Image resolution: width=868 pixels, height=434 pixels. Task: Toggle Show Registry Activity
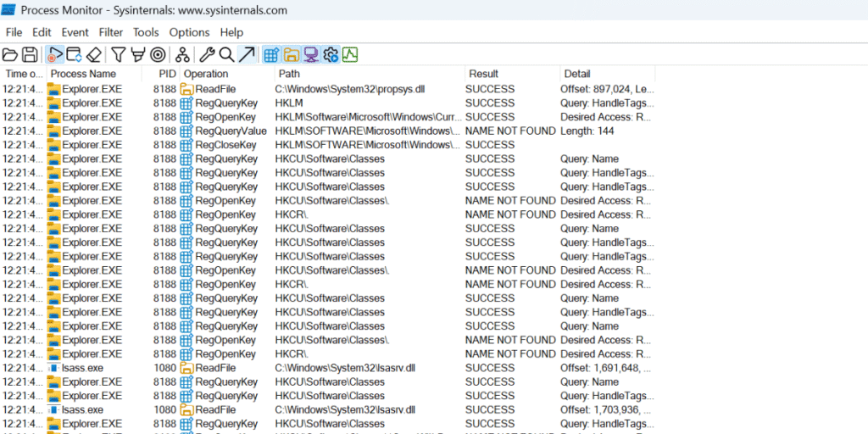pos(270,54)
